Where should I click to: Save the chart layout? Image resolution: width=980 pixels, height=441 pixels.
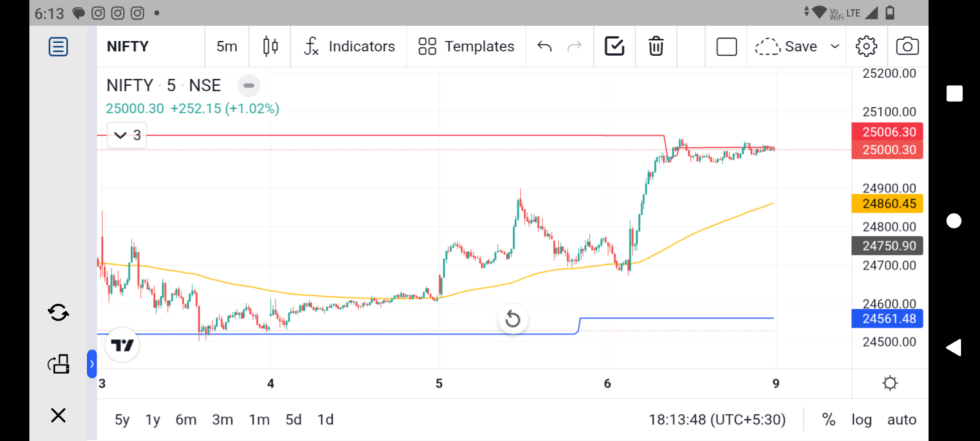point(786,47)
